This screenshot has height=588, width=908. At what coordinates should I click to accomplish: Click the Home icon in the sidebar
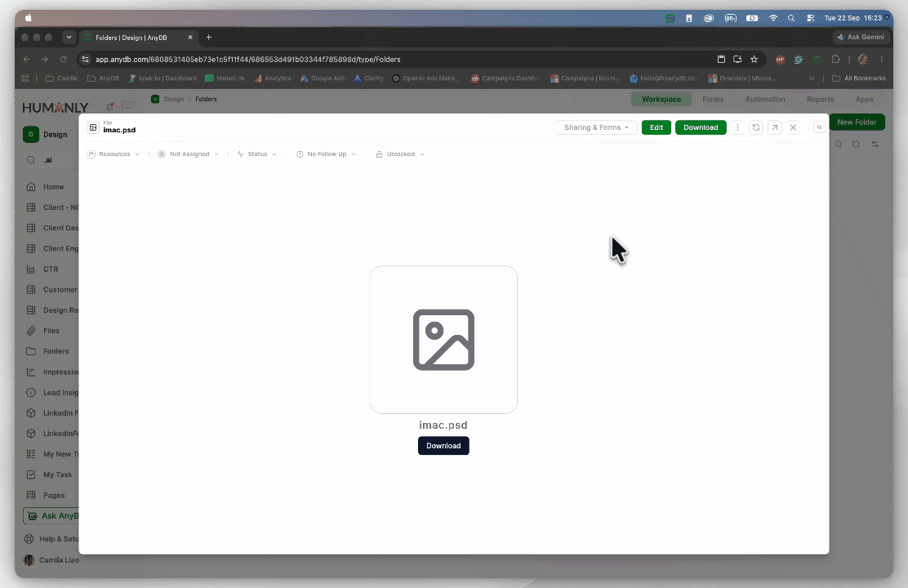31,186
